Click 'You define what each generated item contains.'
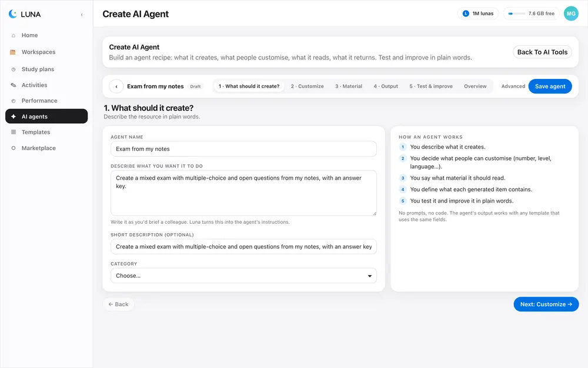This screenshot has width=588, height=368. click(x=471, y=190)
